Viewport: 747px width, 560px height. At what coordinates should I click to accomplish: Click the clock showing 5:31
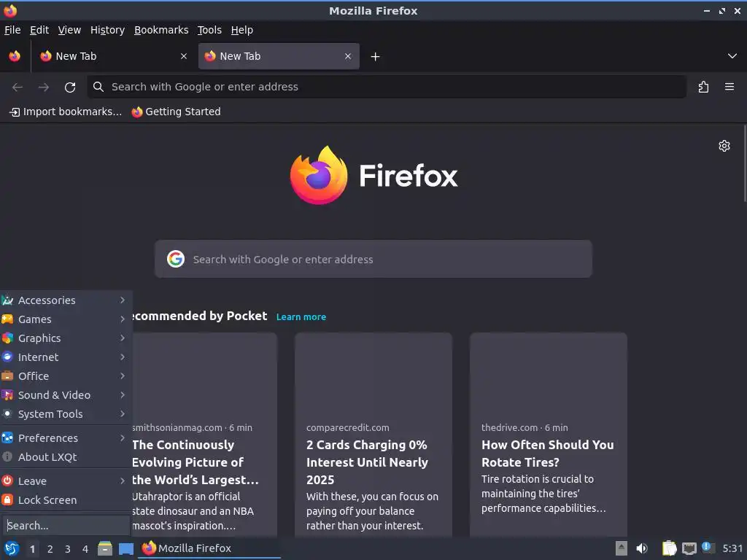pos(732,548)
